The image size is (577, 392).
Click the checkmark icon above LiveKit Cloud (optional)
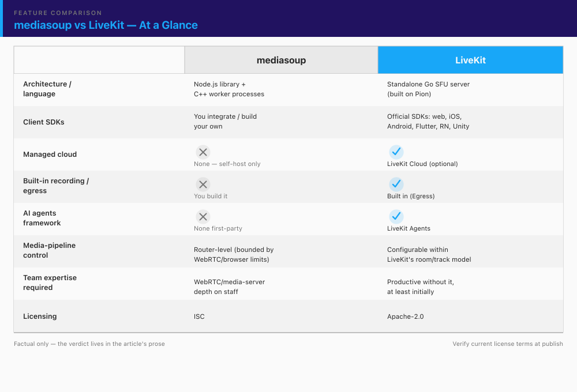click(x=396, y=152)
